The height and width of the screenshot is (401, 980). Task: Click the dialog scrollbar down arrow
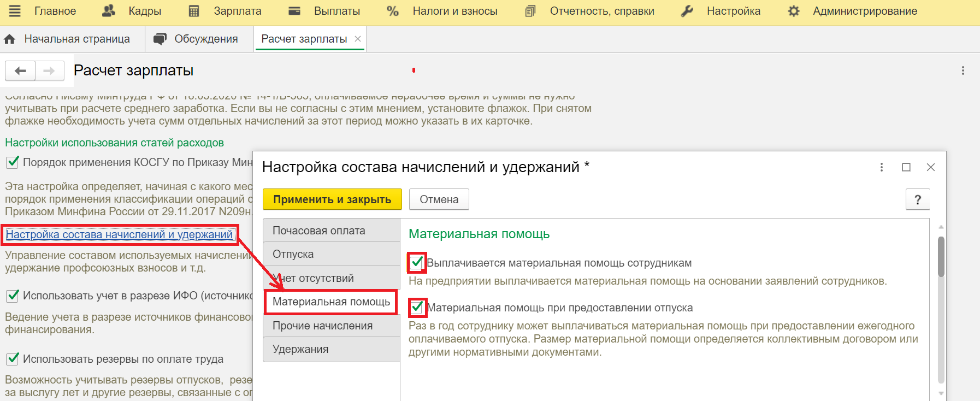(941, 393)
